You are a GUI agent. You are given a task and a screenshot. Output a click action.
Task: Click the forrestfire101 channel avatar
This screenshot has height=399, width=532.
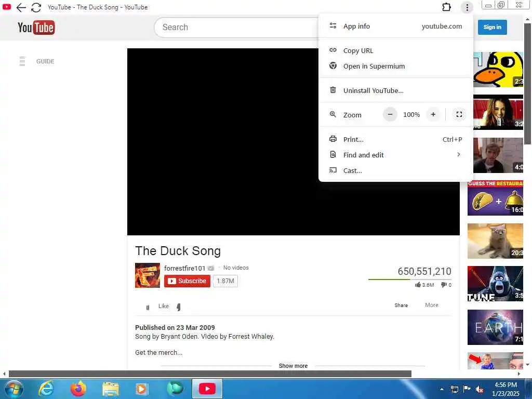coord(147,275)
